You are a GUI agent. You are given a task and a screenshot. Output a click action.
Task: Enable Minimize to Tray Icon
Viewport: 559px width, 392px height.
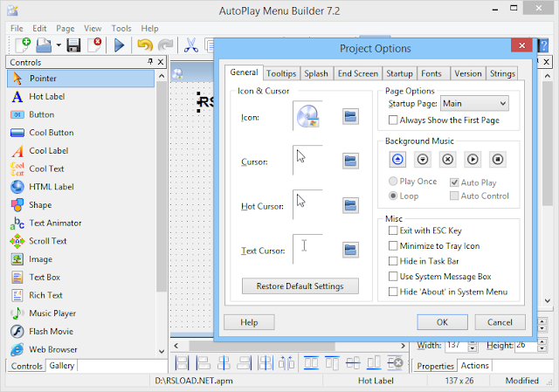(393, 246)
